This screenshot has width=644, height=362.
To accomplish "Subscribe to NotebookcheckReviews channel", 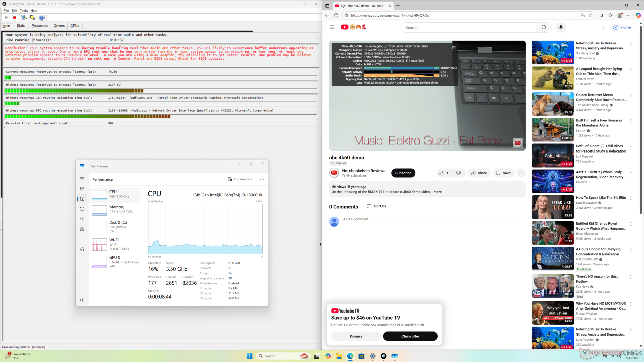I will [403, 173].
